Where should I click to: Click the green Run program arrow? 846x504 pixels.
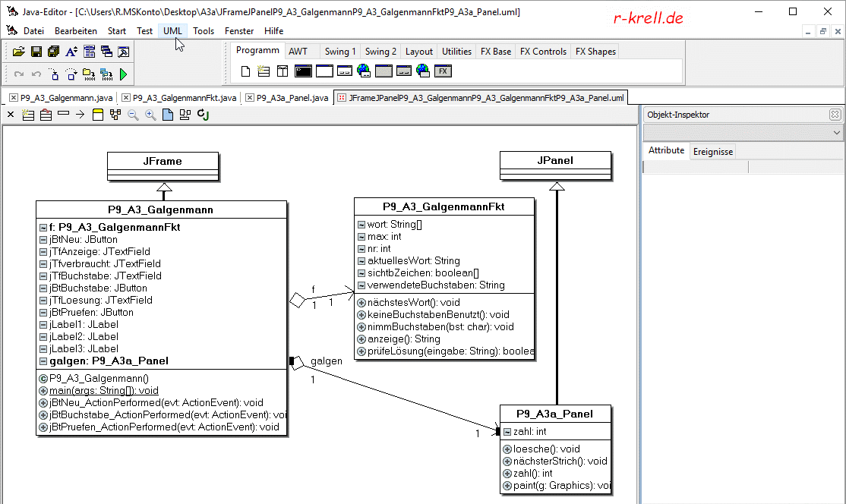[x=123, y=74]
